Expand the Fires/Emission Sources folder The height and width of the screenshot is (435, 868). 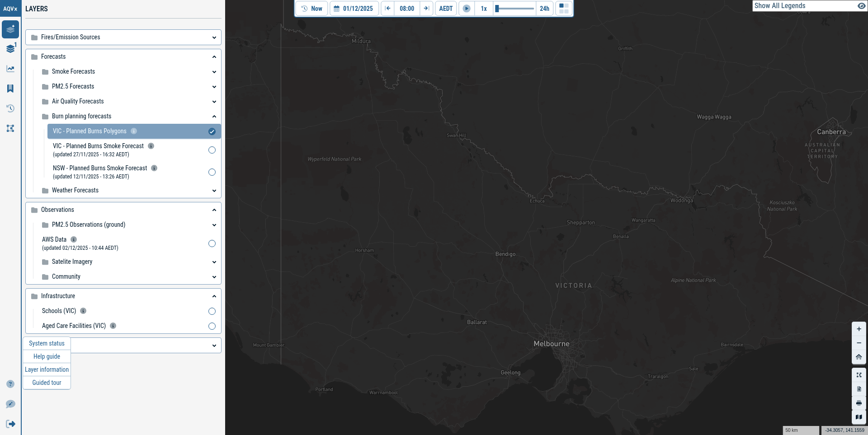click(123, 37)
